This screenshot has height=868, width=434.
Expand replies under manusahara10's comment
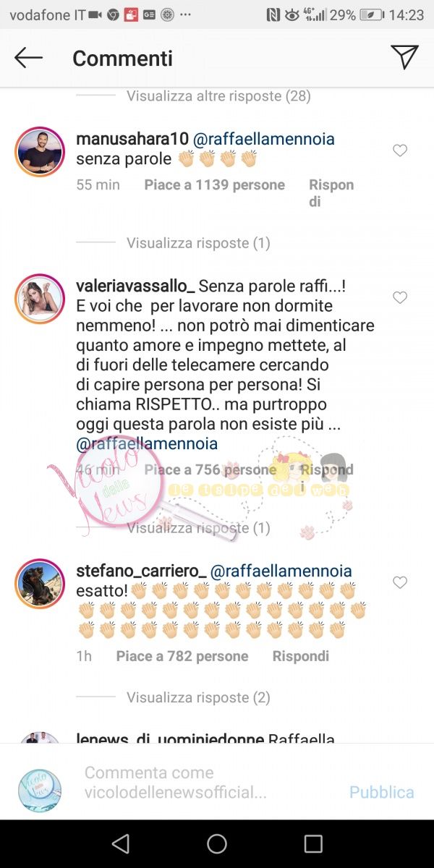point(198,243)
